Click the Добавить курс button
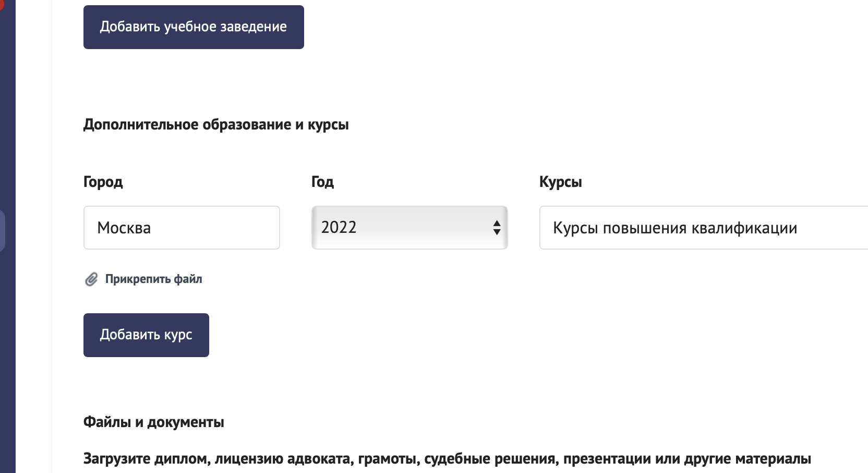 (x=146, y=335)
